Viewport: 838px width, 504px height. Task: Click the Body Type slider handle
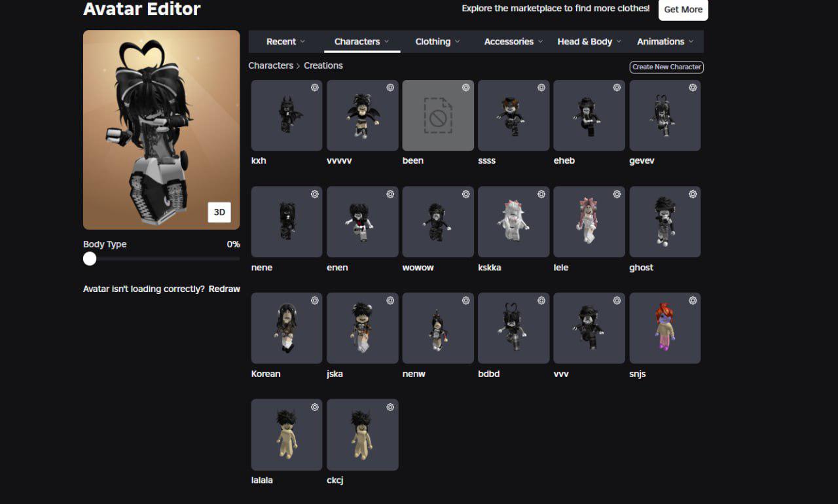(x=90, y=259)
